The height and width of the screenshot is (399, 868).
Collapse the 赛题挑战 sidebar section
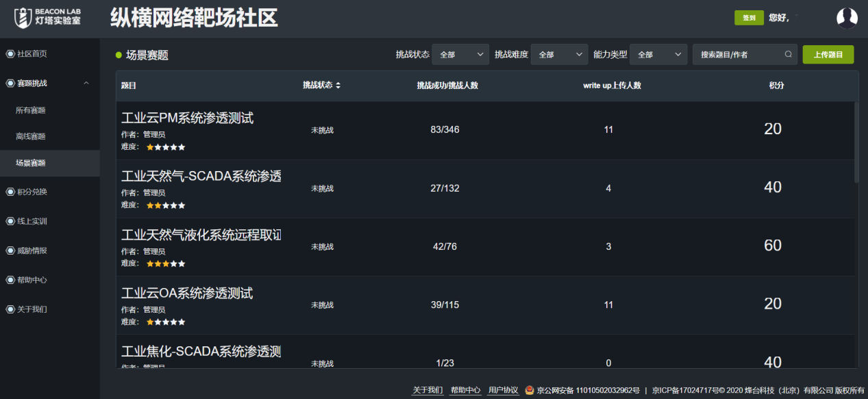pyautogui.click(x=86, y=83)
